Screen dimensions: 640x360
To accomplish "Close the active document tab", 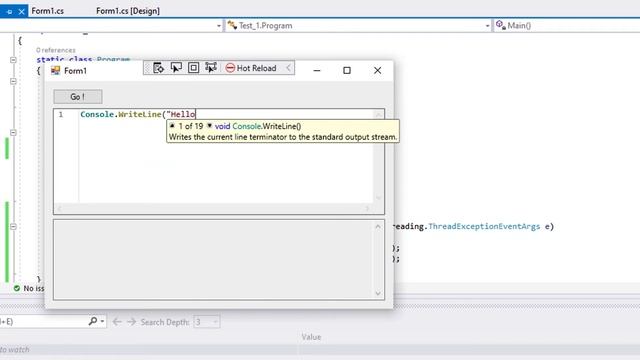I will [22, 12].
